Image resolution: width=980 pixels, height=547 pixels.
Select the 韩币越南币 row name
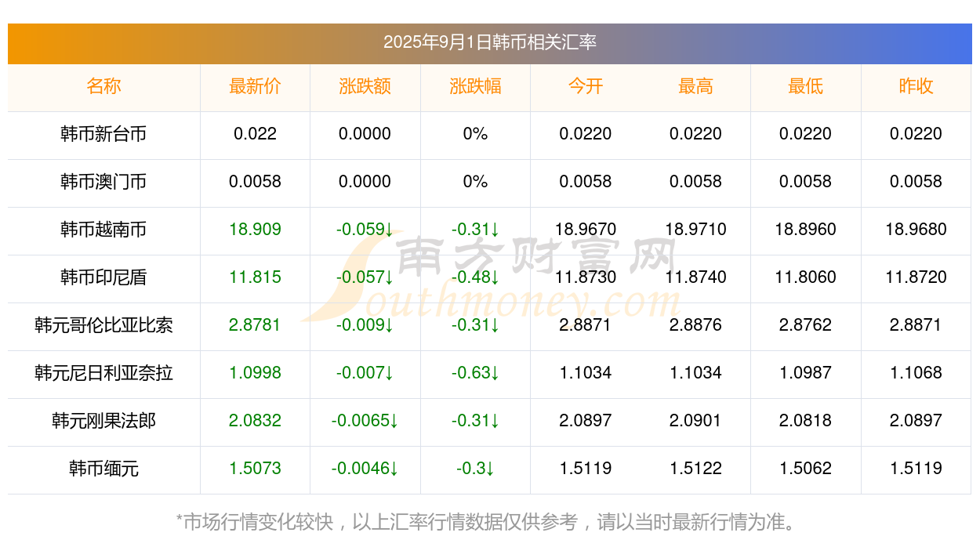coord(103,230)
